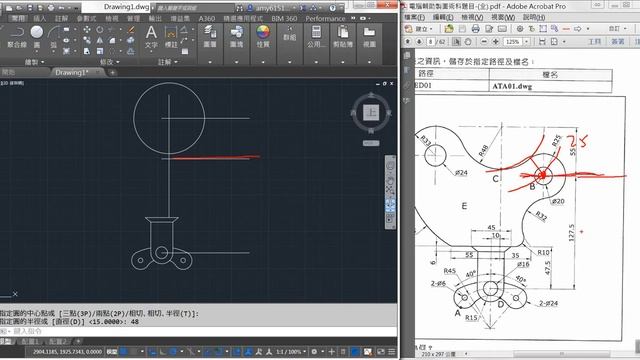Open the BIM 360 ribbon tab
The width and height of the screenshot is (640, 360).
coord(284,18)
